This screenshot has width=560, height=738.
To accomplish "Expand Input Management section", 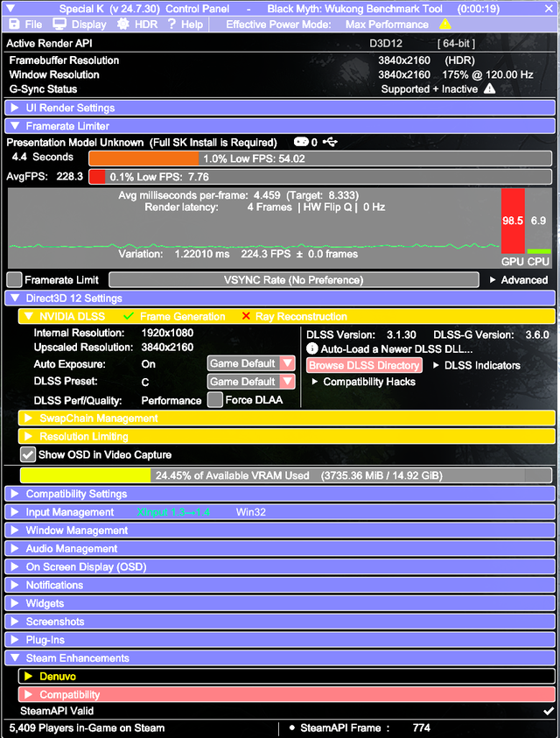I will point(280,512).
